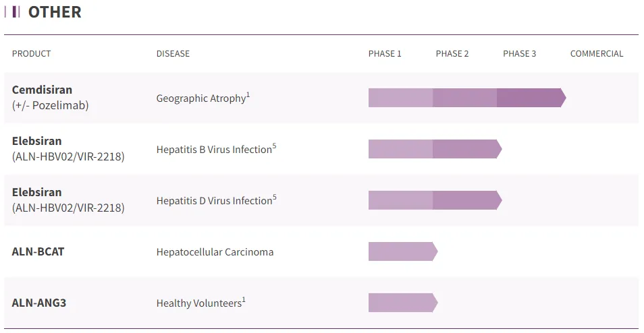Screen dimensions: 644x333
Task: Click the PHASE 1 column header
Action: click(x=385, y=54)
